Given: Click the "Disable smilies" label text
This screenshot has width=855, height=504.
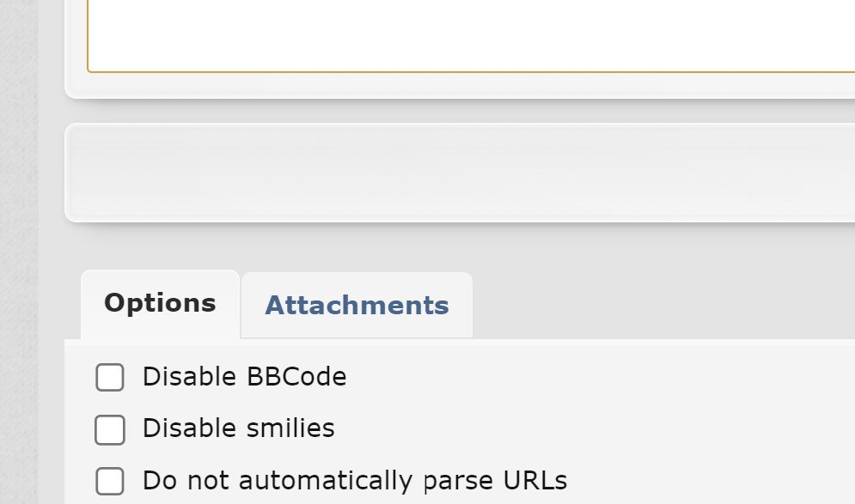Looking at the screenshot, I should [238, 428].
